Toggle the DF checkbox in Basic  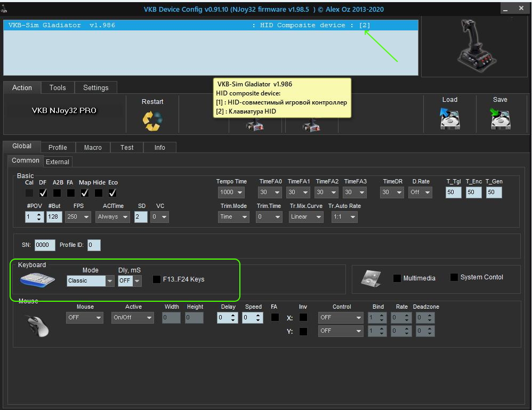click(43, 192)
